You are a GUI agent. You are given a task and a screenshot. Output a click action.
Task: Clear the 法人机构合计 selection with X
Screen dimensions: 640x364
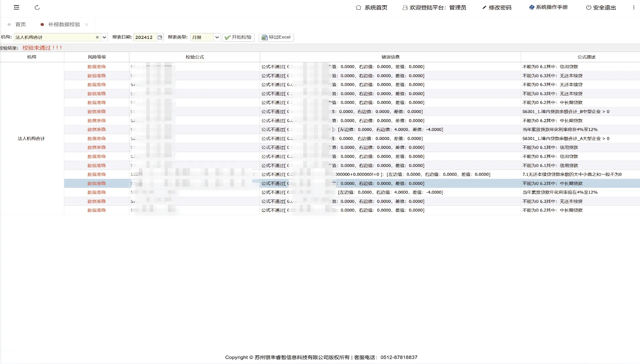click(97, 37)
